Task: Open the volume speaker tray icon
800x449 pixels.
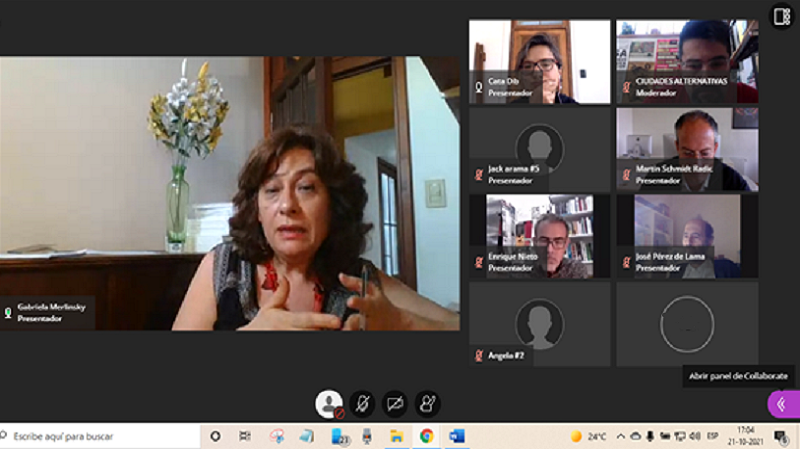Action: [x=695, y=437]
